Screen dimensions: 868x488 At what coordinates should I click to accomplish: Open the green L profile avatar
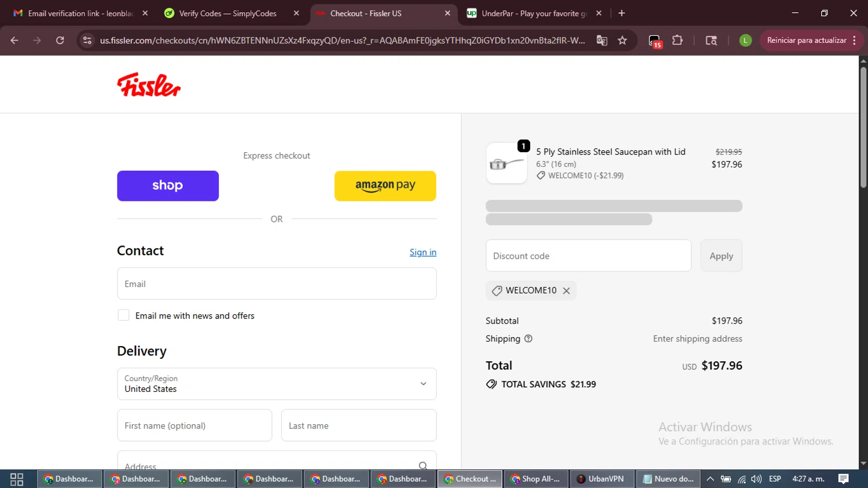[745, 41]
